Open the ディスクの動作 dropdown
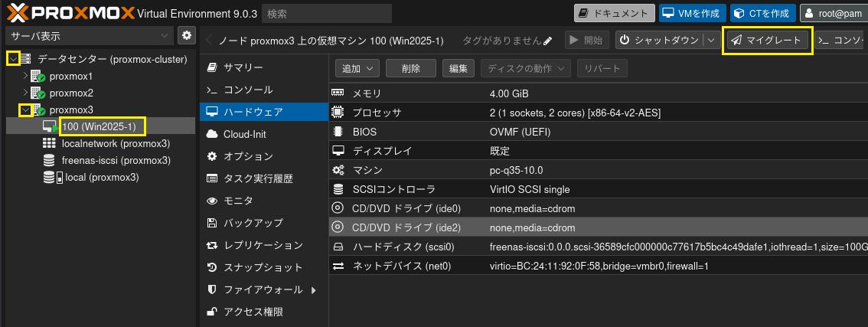The width and height of the screenshot is (868, 327). [526, 69]
